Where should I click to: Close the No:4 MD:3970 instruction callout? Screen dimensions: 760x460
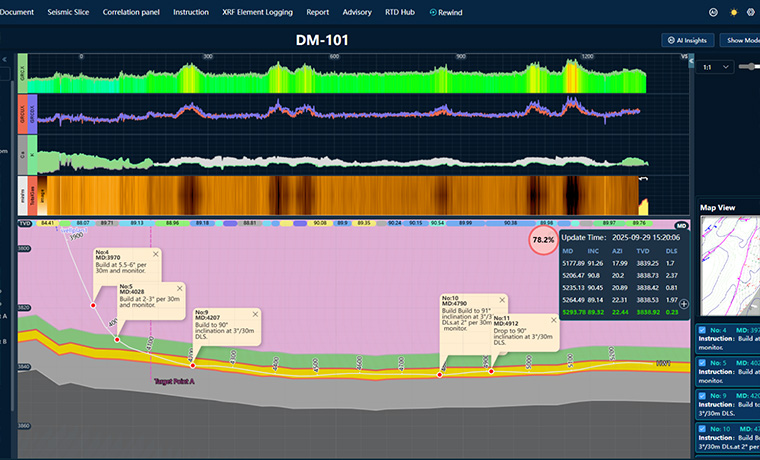(x=155, y=253)
